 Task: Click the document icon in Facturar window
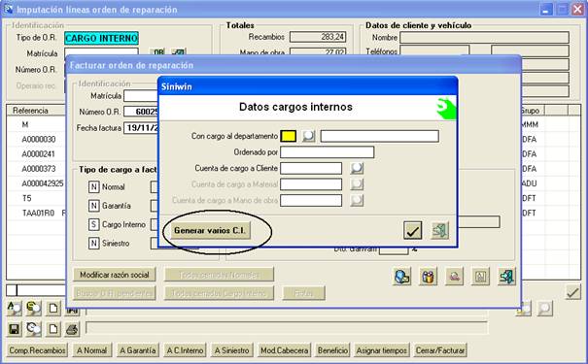coord(480,277)
